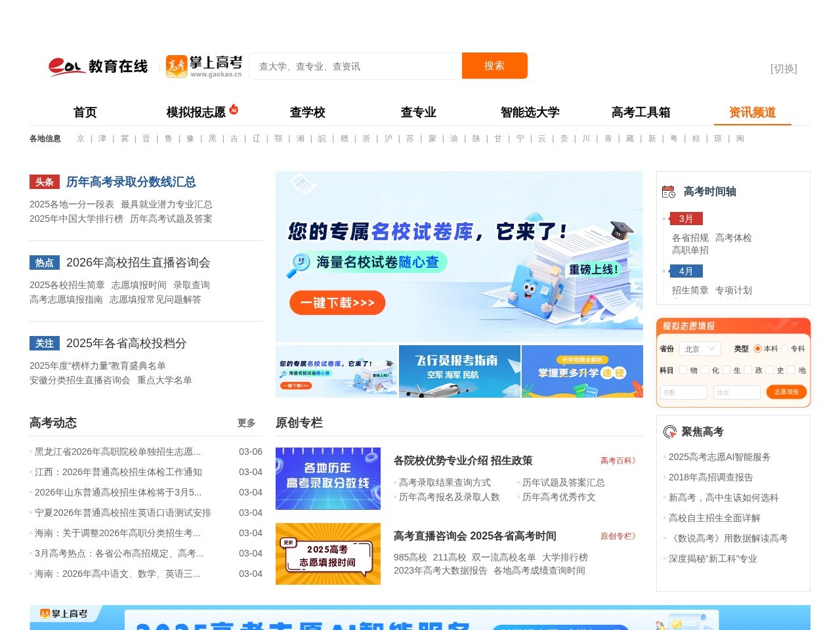Screen dimensions: 840x630
Task: Click the target icon next to 聚焦高考
Action: click(x=669, y=431)
